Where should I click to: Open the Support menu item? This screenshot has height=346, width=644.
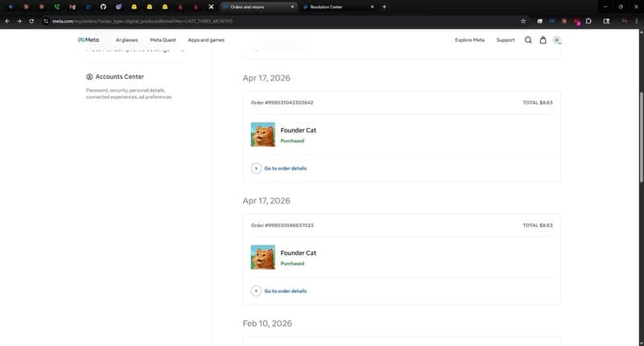click(x=506, y=40)
